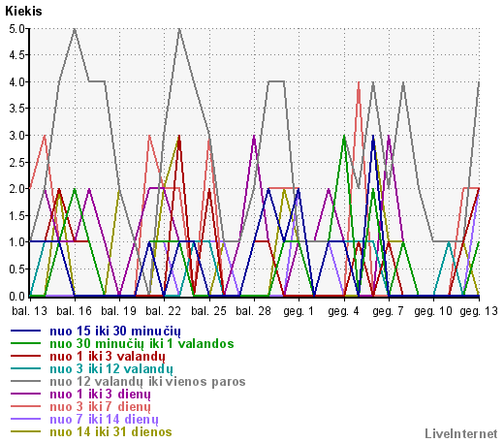
Task: Click the LiveInternet watermark link
Action: tap(461, 433)
